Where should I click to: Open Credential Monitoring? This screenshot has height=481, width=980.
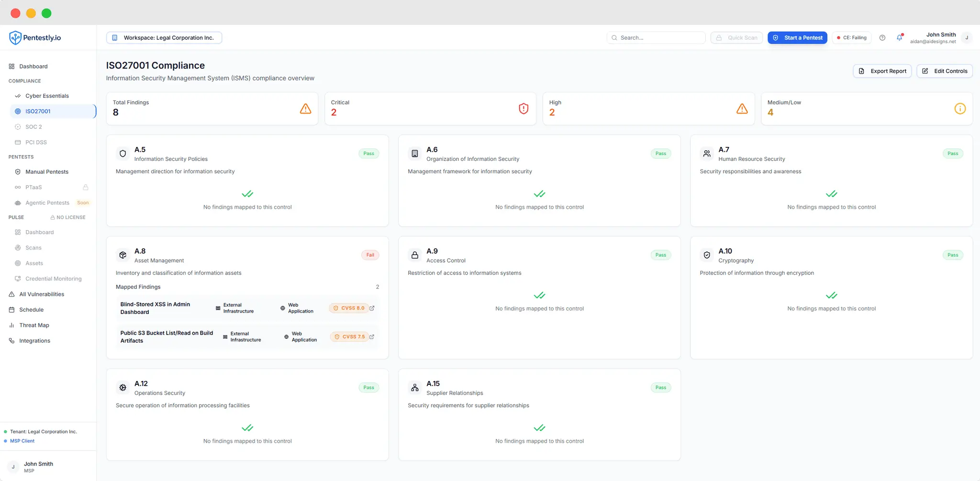tap(53, 279)
